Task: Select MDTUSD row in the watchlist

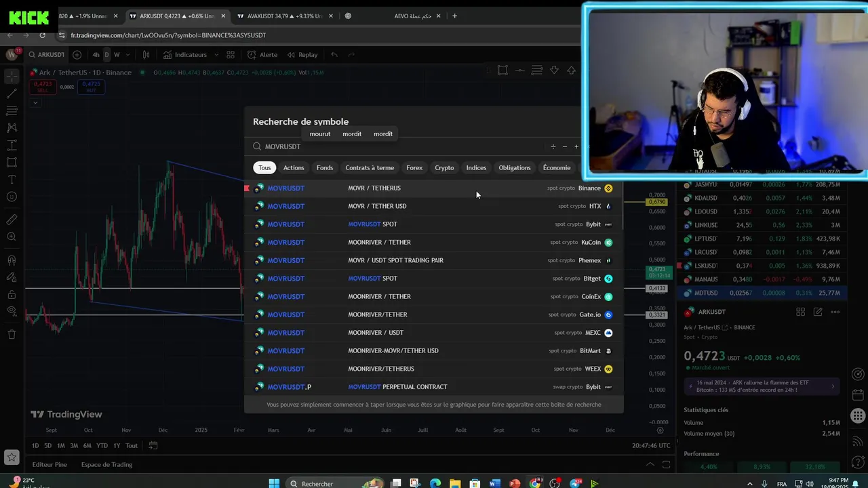Action: click(x=762, y=293)
